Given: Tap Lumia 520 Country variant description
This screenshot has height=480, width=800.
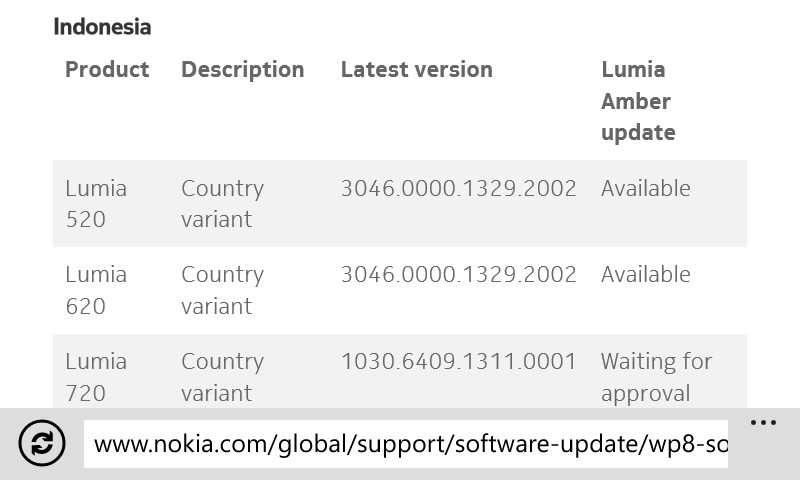Looking at the screenshot, I should coord(222,203).
